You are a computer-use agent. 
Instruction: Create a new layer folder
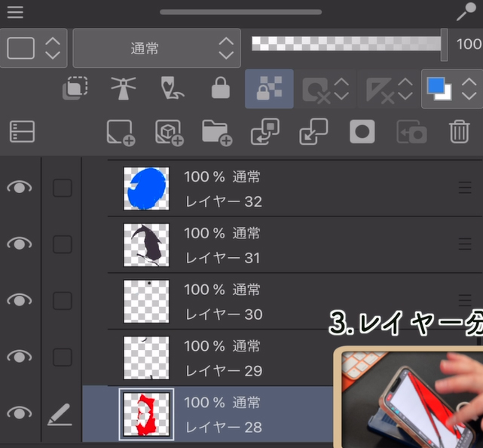click(x=217, y=133)
